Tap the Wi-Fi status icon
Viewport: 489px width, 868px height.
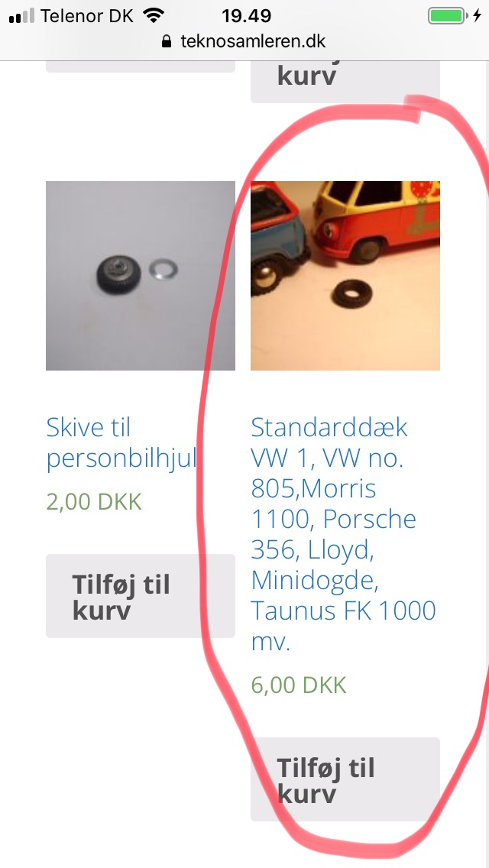tap(154, 15)
